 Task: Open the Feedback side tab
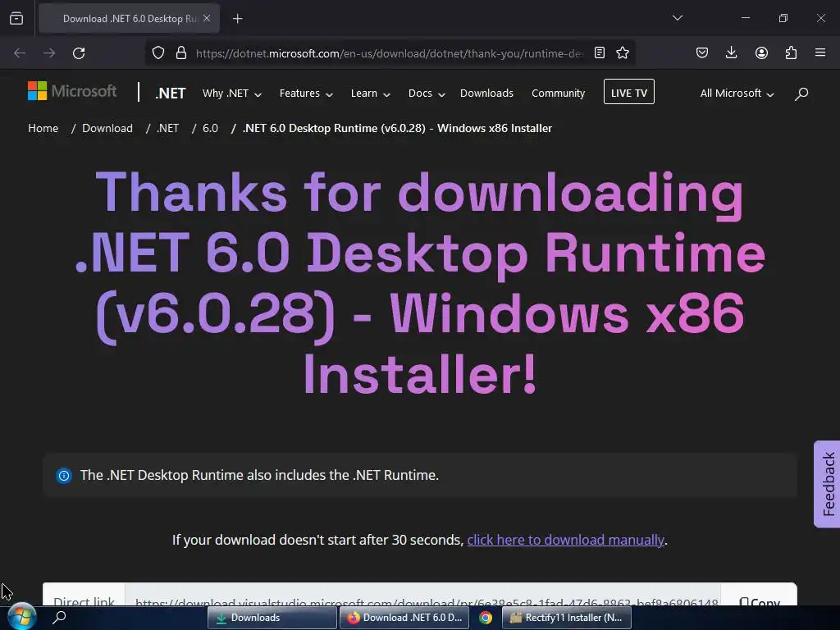click(827, 484)
